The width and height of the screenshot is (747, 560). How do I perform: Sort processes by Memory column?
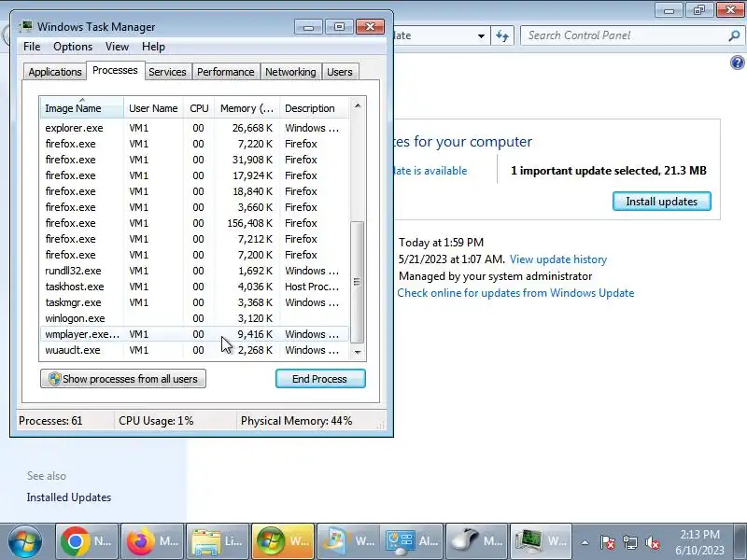click(x=247, y=108)
